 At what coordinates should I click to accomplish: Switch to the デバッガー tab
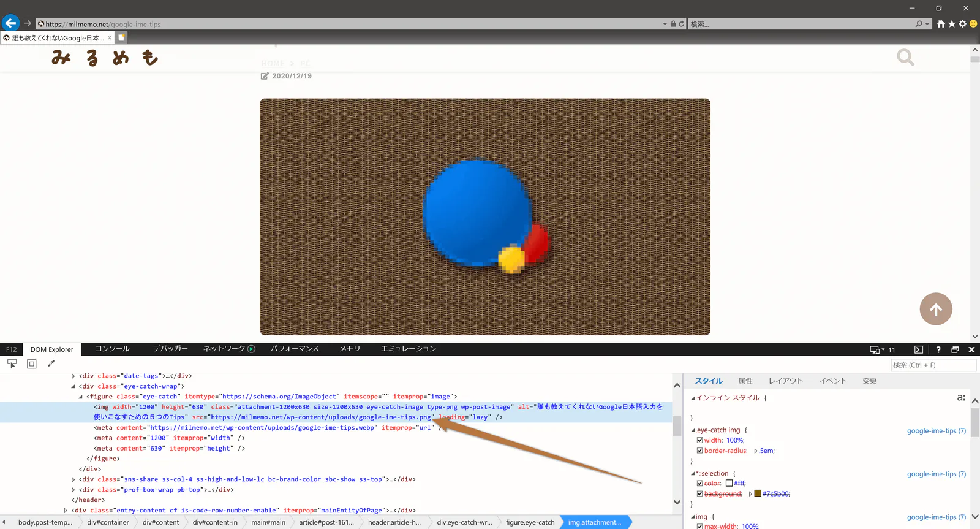pos(170,349)
